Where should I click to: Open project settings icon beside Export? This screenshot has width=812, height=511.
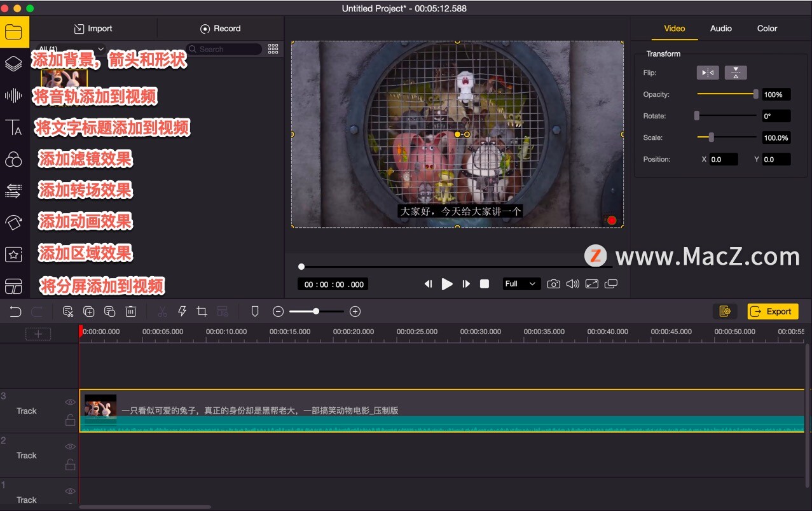point(725,311)
